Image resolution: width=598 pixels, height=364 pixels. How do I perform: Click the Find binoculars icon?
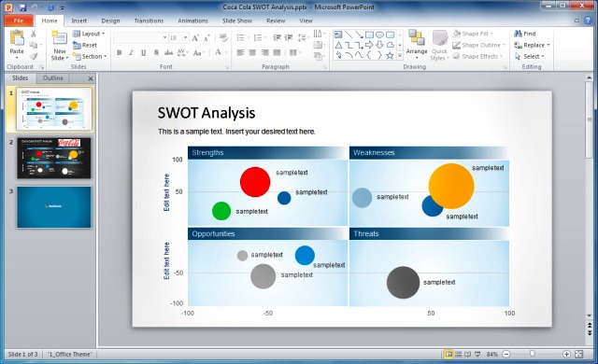518,34
